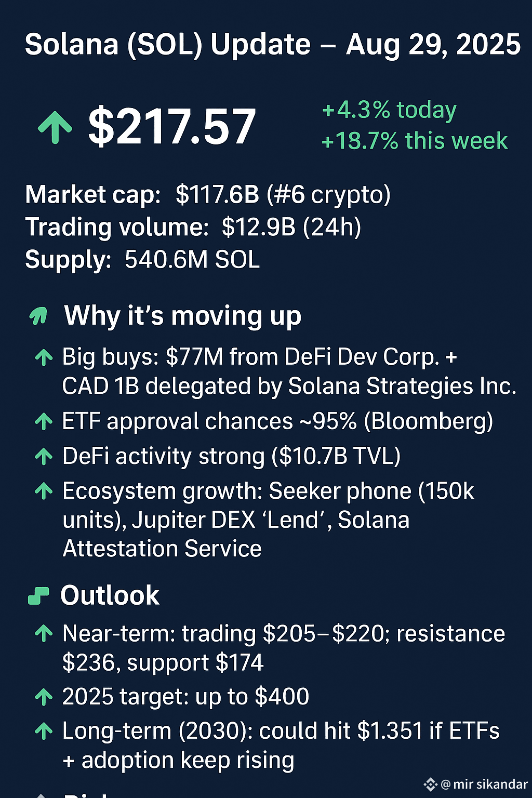Click the arrow bullet beside 2025 target
The height and width of the screenshot is (798, 532).
[44, 697]
